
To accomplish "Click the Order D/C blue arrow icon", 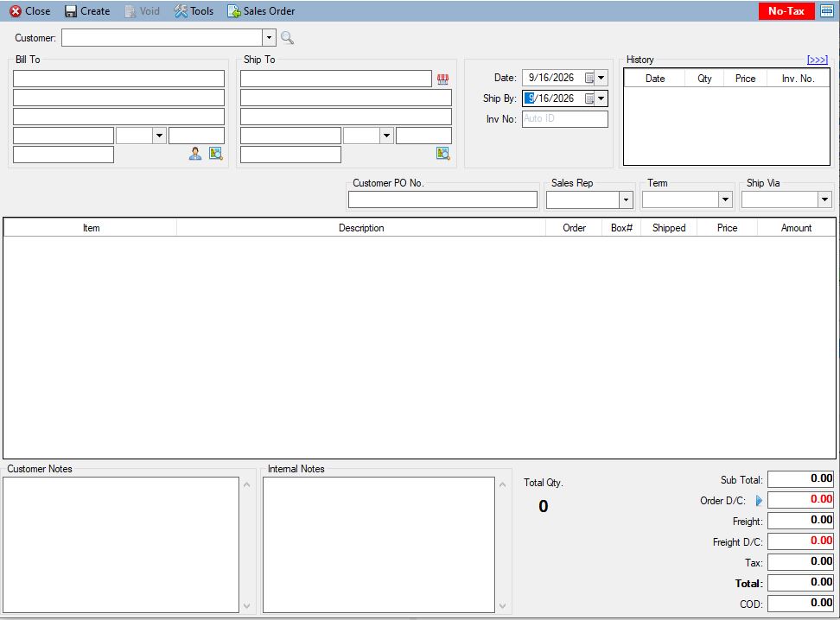I will coord(759,501).
